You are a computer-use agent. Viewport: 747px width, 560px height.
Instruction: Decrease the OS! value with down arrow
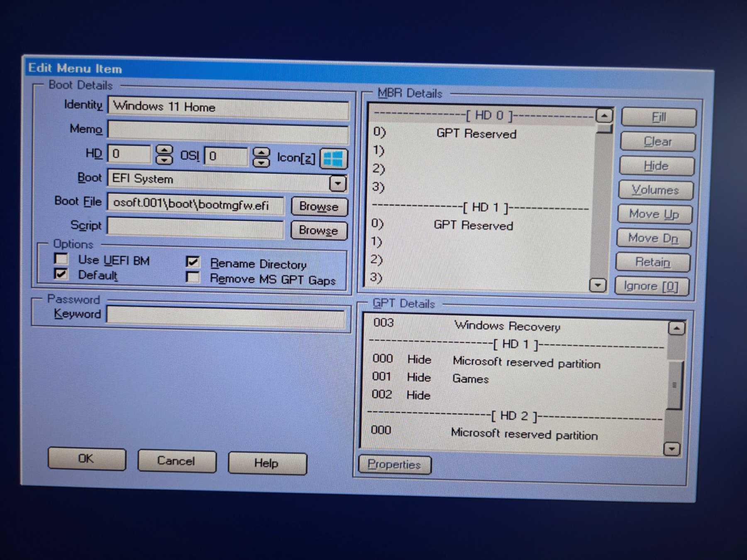261,162
